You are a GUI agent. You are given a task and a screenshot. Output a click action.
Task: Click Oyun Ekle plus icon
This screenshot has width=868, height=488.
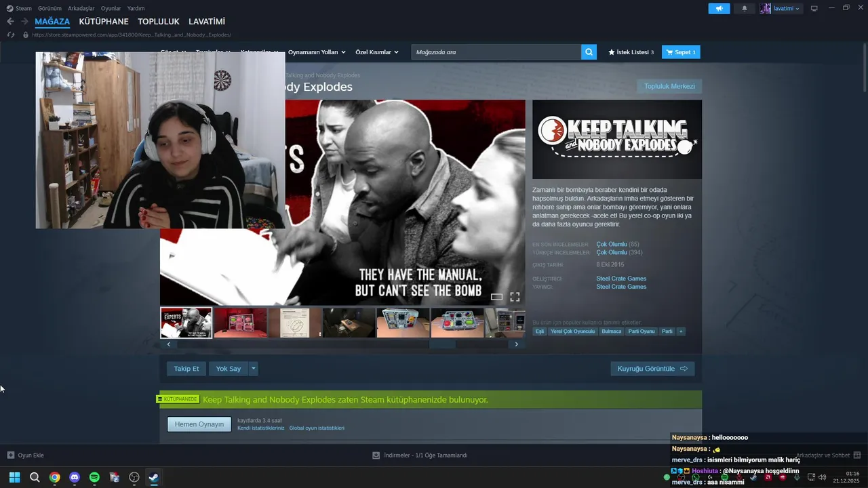pyautogui.click(x=10, y=455)
